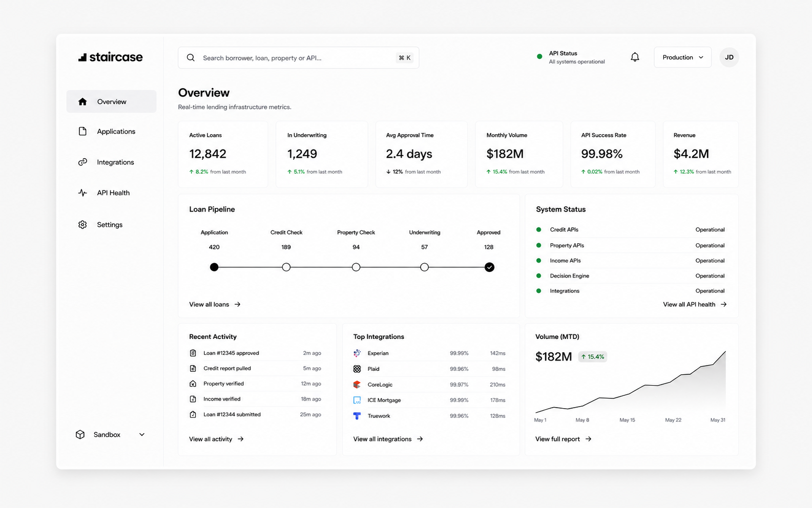Expand the Sandbox dropdown chevron

click(142, 434)
